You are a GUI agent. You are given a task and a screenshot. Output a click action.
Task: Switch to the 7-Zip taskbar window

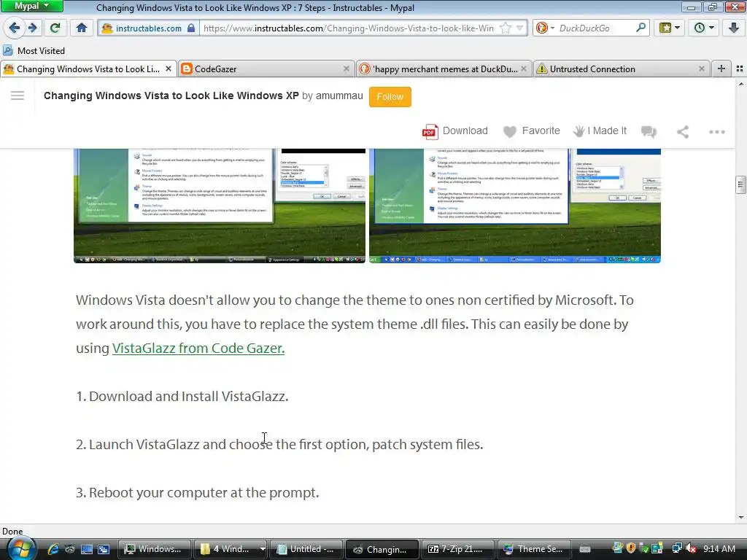click(457, 549)
